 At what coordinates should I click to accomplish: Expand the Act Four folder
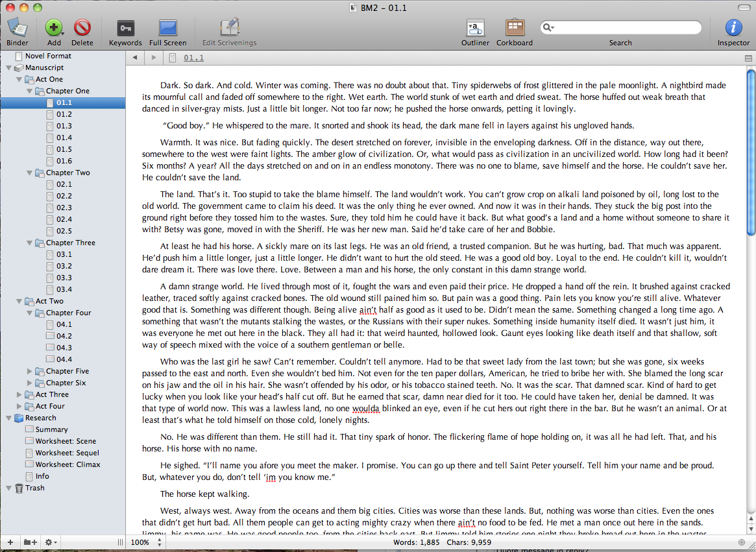pos(19,407)
